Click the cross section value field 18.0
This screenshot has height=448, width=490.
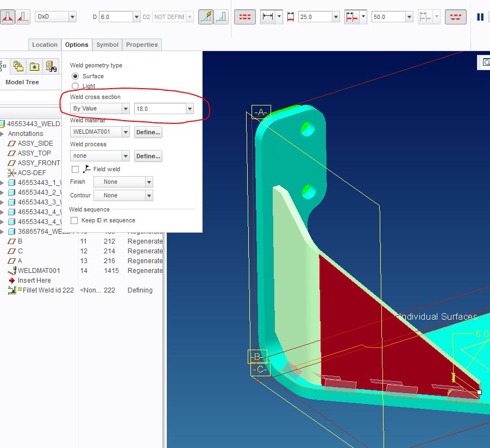pos(160,109)
